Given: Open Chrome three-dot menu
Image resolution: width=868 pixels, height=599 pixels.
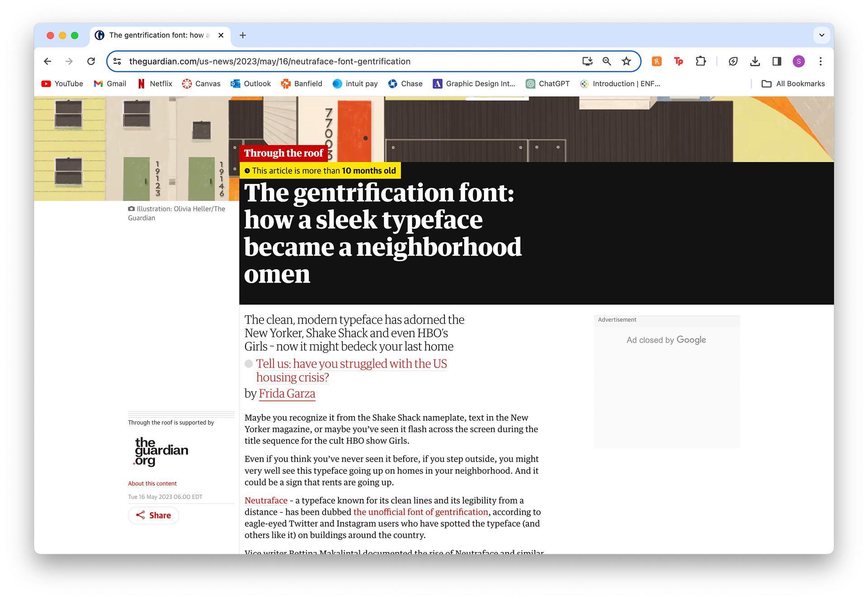Looking at the screenshot, I should pos(821,61).
